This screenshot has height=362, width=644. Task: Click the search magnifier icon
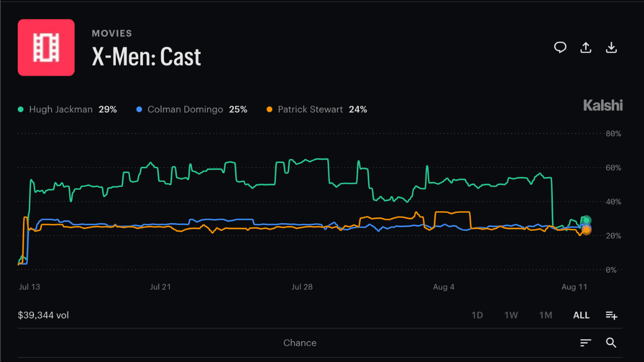[x=611, y=343]
